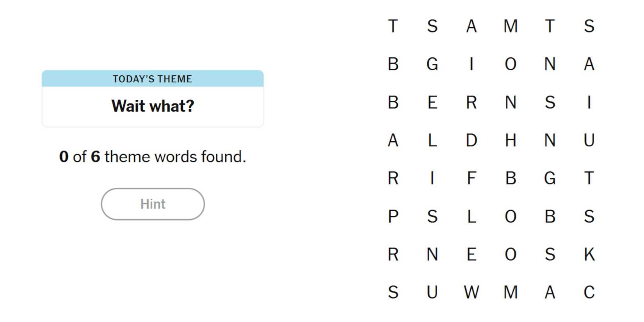Select the letter W tile
This screenshot has height=322, width=644.
pos(471,292)
